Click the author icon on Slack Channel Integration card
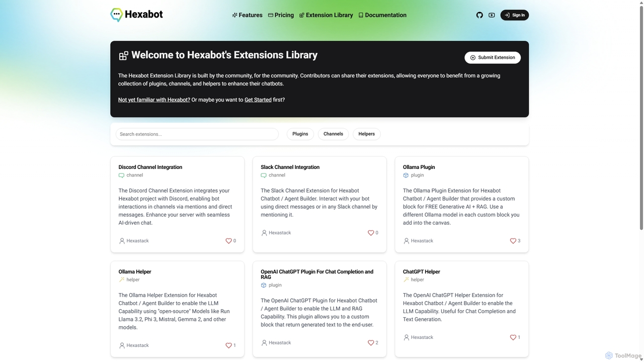This screenshot has height=362, width=644. [x=264, y=233]
